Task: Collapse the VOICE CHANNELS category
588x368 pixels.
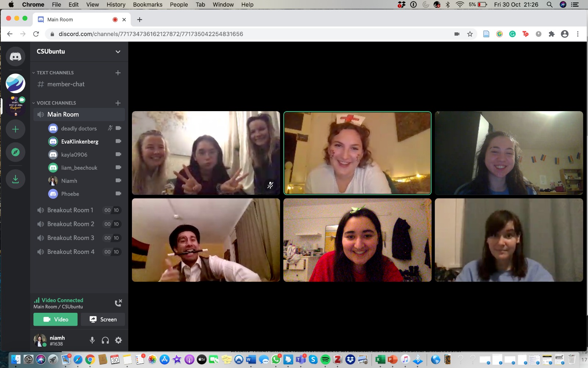Action: pyautogui.click(x=54, y=103)
